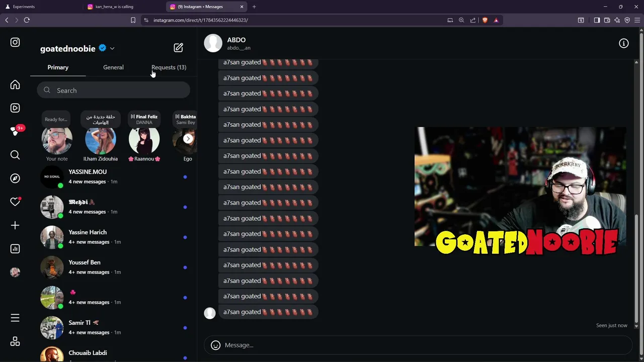Open Brave VPN shield icon
The width and height of the screenshot is (644, 362).
pos(627,20)
